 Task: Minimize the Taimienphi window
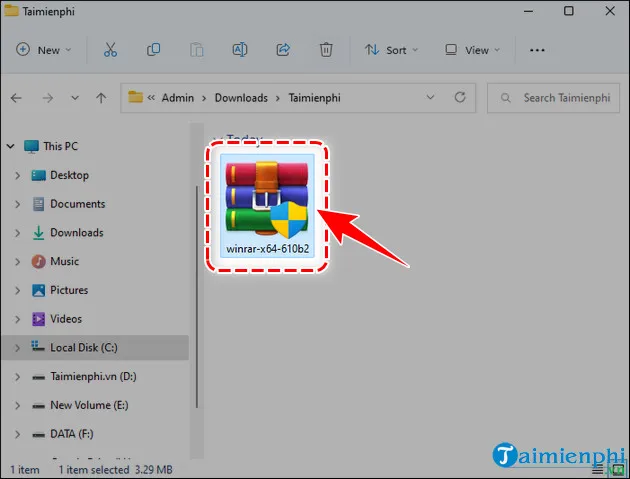point(528,11)
